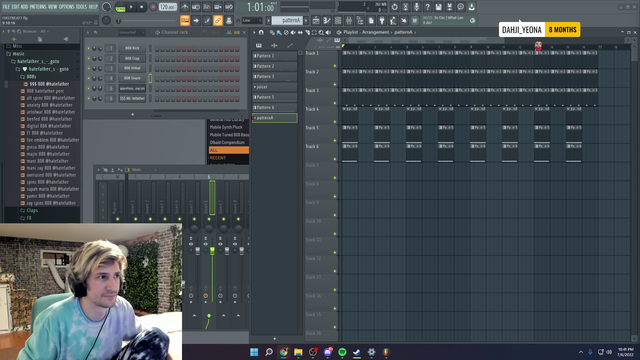Add a channel with the plus button
This screenshot has height=360, width=640.
point(132,115)
